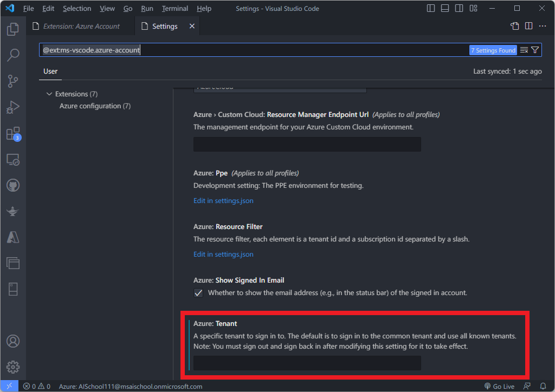Screen dimensions: 555x392
Task: Open the Selection menu
Action: [77, 9]
